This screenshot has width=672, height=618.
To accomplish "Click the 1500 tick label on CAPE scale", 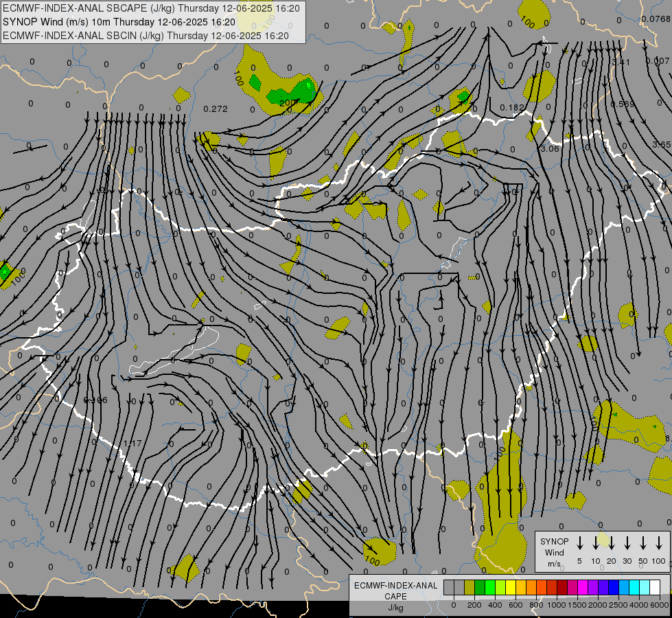I will click(x=577, y=605).
